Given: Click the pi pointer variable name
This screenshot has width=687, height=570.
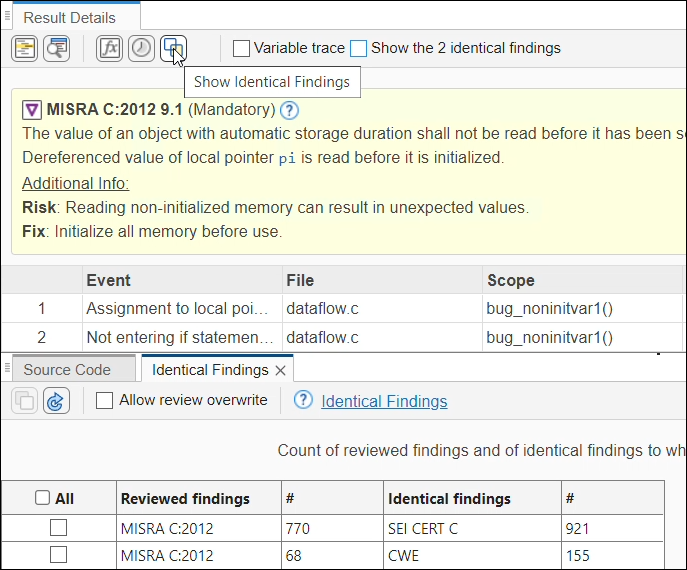Looking at the screenshot, I should 287,158.
